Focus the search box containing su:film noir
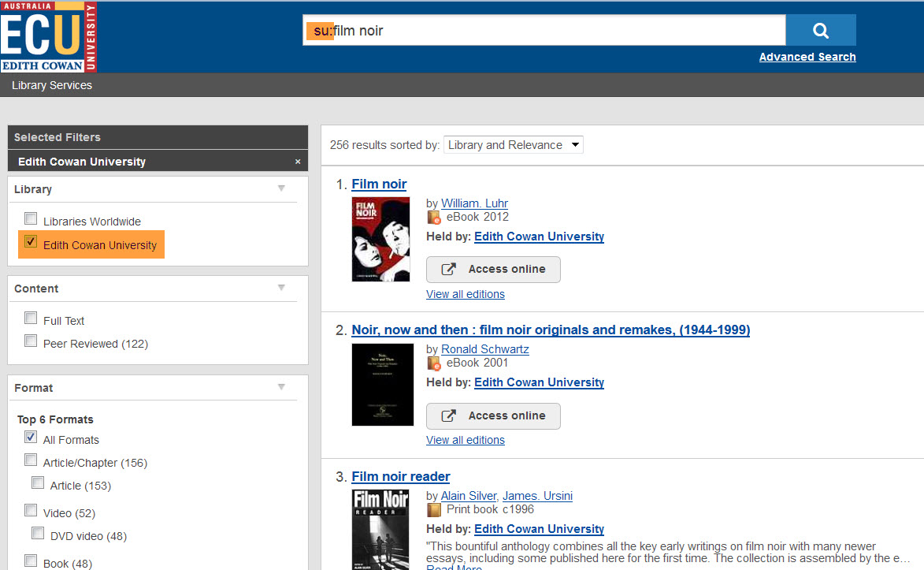The width and height of the screenshot is (924, 570). click(x=544, y=30)
